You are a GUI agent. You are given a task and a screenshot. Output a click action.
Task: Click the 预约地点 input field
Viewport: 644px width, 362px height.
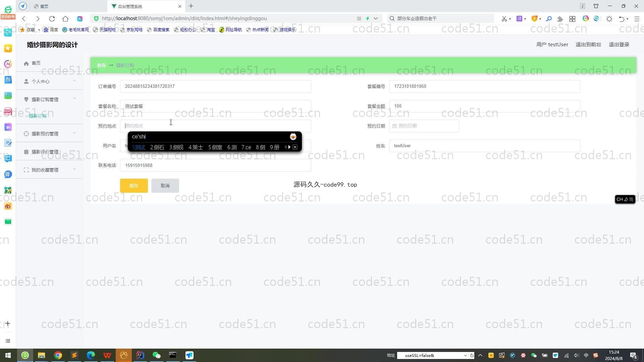(x=215, y=126)
